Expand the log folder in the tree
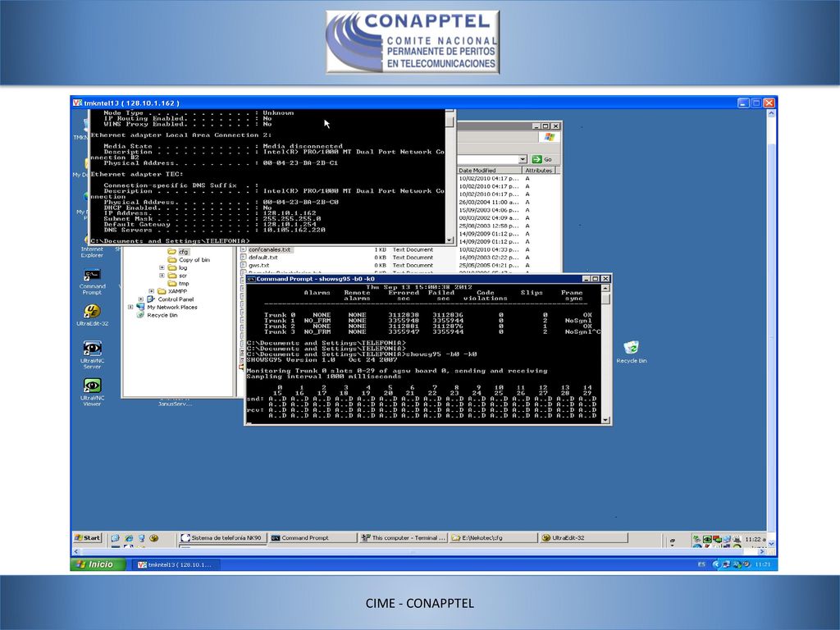840x630 pixels. pos(162,267)
